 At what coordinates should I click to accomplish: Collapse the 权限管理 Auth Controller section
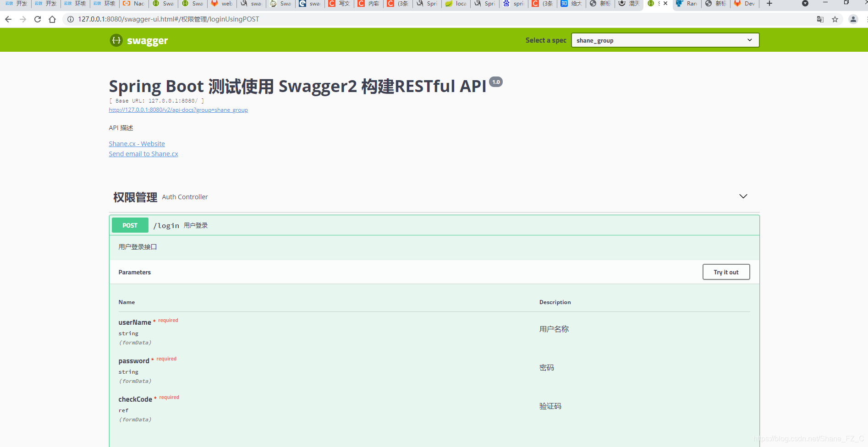(x=743, y=196)
